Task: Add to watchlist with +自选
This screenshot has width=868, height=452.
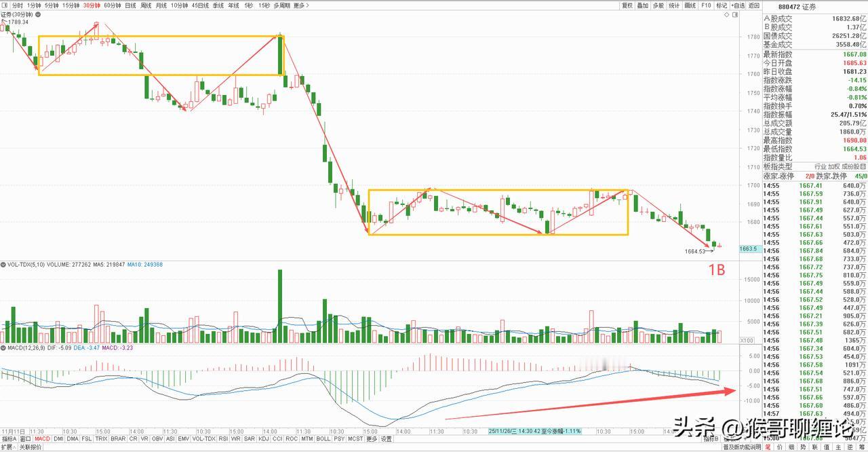Action: tap(738, 5)
